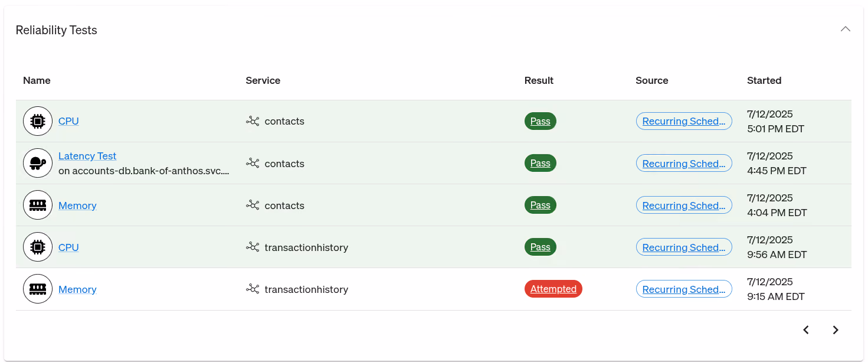Viewport: 868px width, 362px height.
Task: Open Pass result for contacts CPU test
Action: pos(540,121)
